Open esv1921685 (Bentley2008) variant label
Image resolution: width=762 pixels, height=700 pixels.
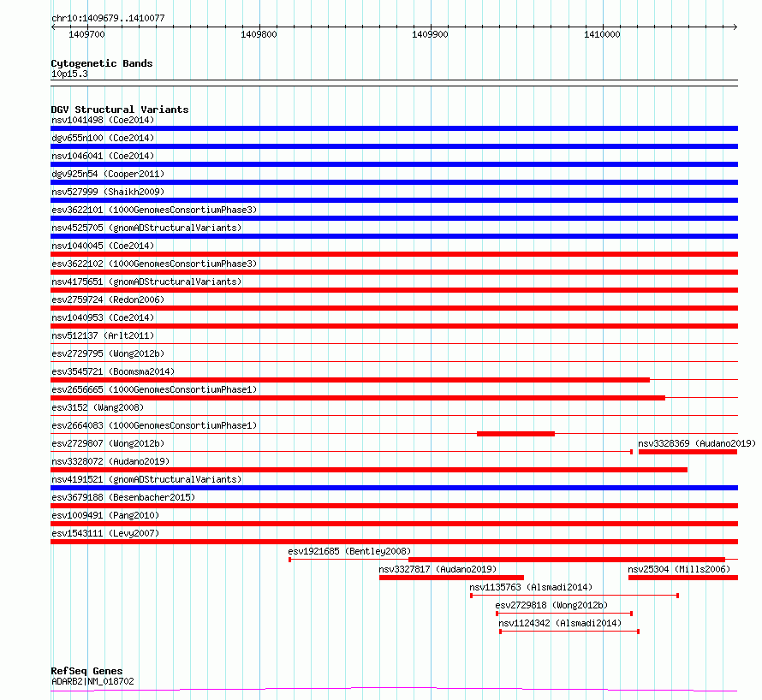[x=349, y=551]
